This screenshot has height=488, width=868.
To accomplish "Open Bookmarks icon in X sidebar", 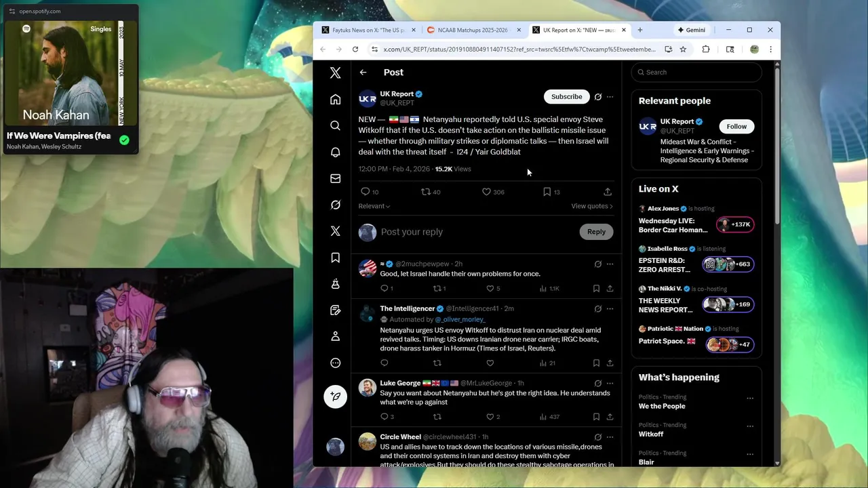I will (x=335, y=258).
